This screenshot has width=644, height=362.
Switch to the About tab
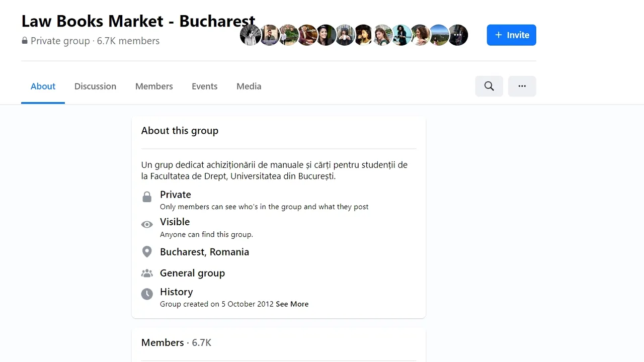pos(43,86)
